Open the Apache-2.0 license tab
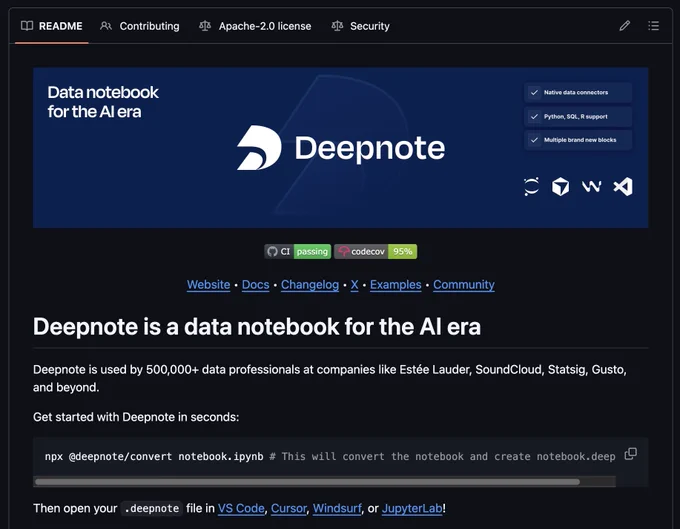The image size is (680, 529). (255, 26)
